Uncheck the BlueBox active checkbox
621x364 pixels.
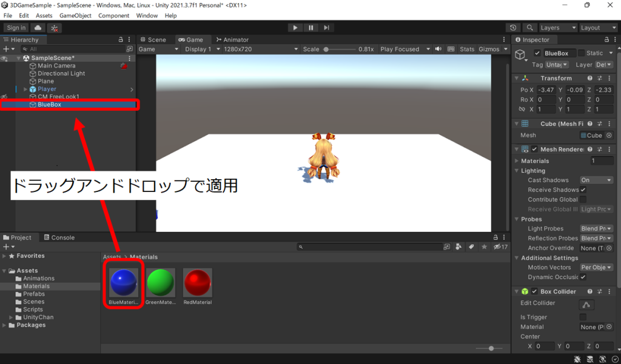pyautogui.click(x=537, y=53)
